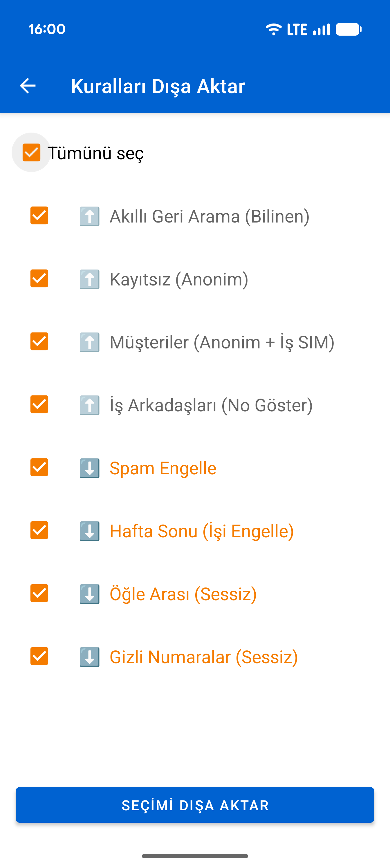This screenshot has height=868, width=390.
Task: Deselect the Spam Engelle rule checkbox
Action: tap(39, 468)
